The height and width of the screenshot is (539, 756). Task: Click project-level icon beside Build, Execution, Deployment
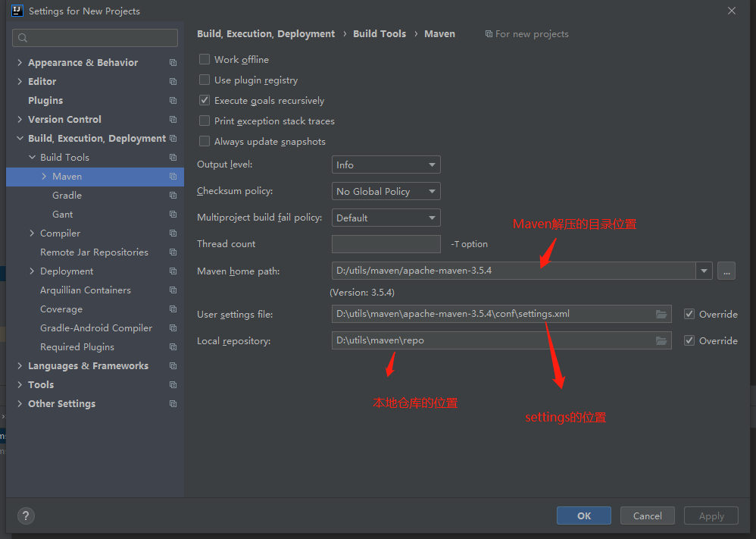tap(173, 139)
